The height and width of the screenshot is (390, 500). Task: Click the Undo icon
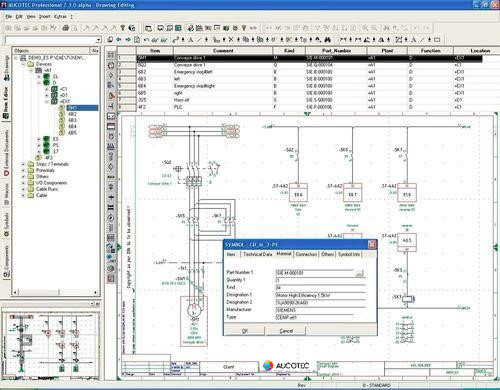click(146, 40)
